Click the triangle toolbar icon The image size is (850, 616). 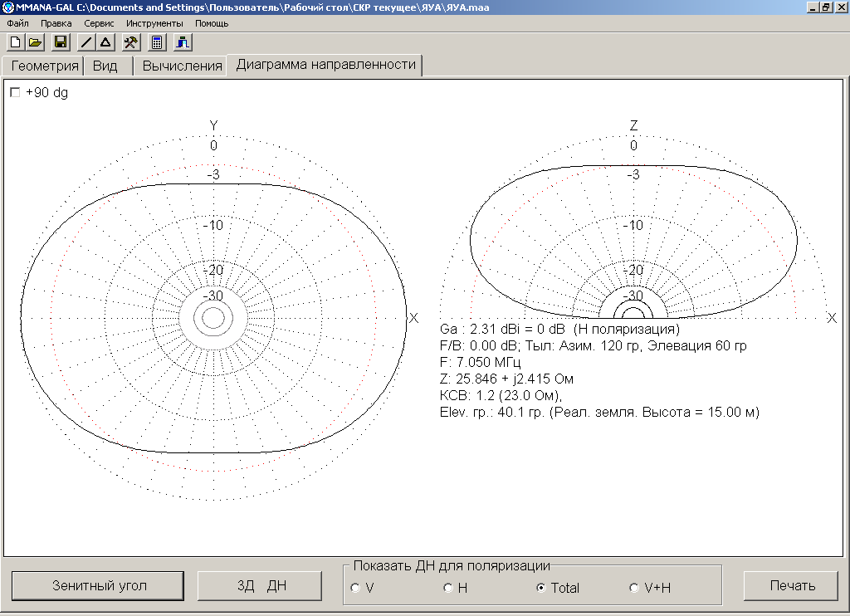(x=105, y=42)
